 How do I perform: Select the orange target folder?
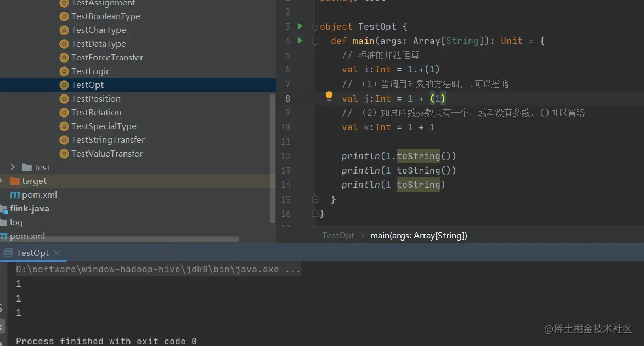(34, 181)
